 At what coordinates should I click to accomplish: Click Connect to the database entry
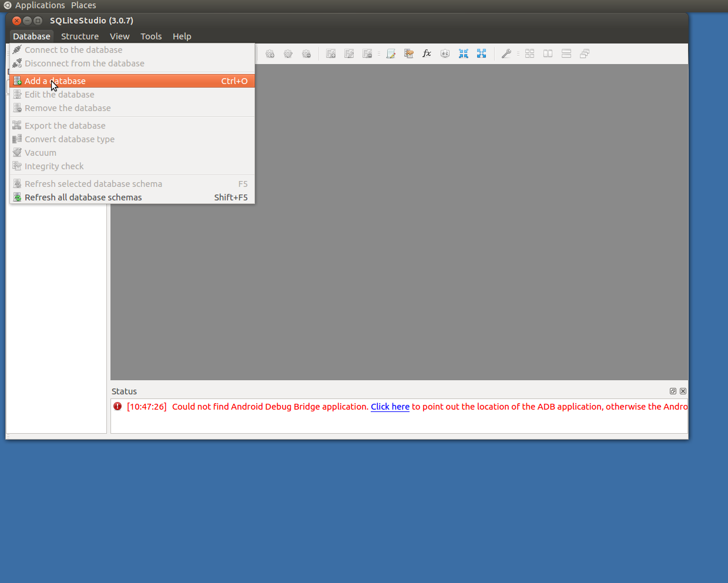click(x=132, y=50)
